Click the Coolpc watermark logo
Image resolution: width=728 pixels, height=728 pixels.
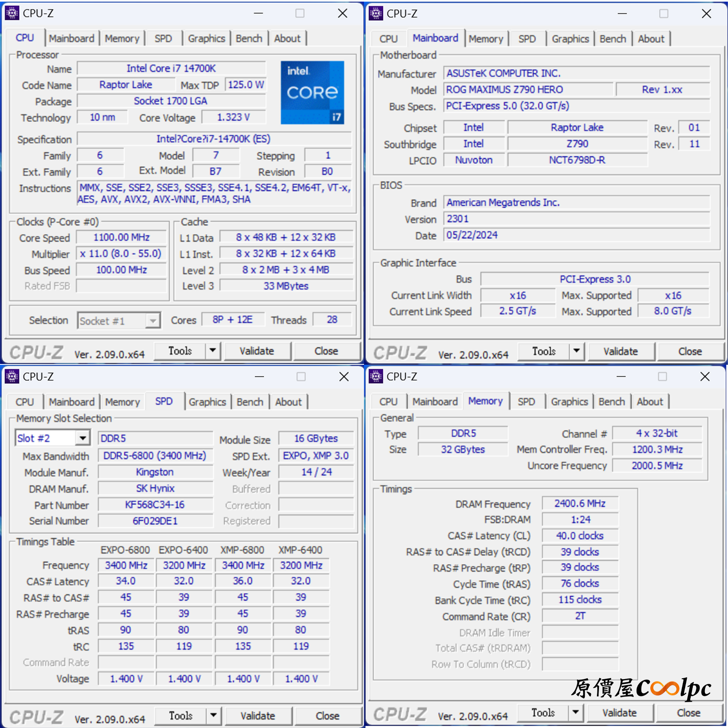coord(641,688)
